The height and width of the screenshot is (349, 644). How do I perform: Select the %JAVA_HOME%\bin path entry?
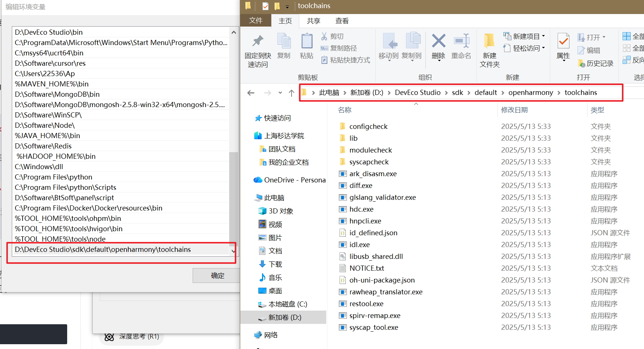120,136
